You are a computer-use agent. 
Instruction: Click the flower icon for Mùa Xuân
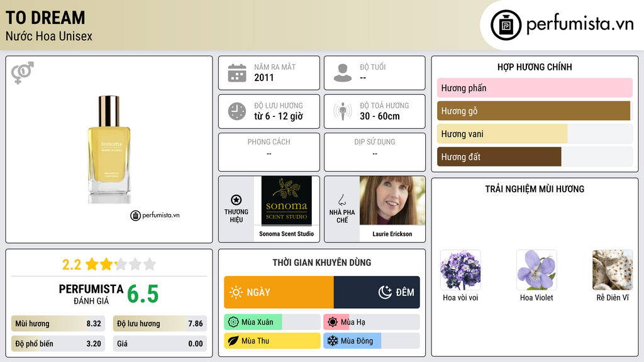233,322
